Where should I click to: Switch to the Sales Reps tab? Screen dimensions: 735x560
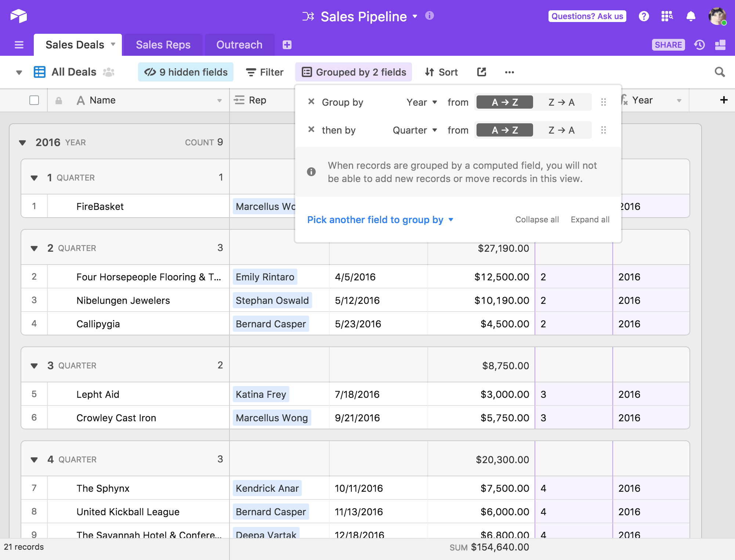pos(163,45)
